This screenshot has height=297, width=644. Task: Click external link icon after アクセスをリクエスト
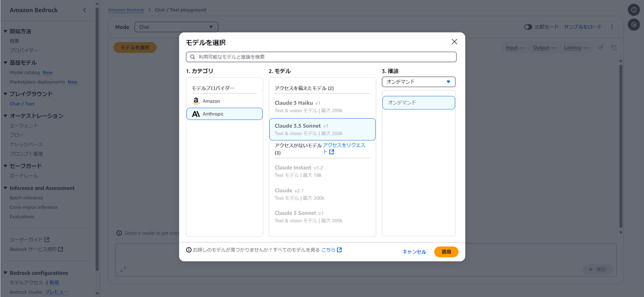pos(332,152)
